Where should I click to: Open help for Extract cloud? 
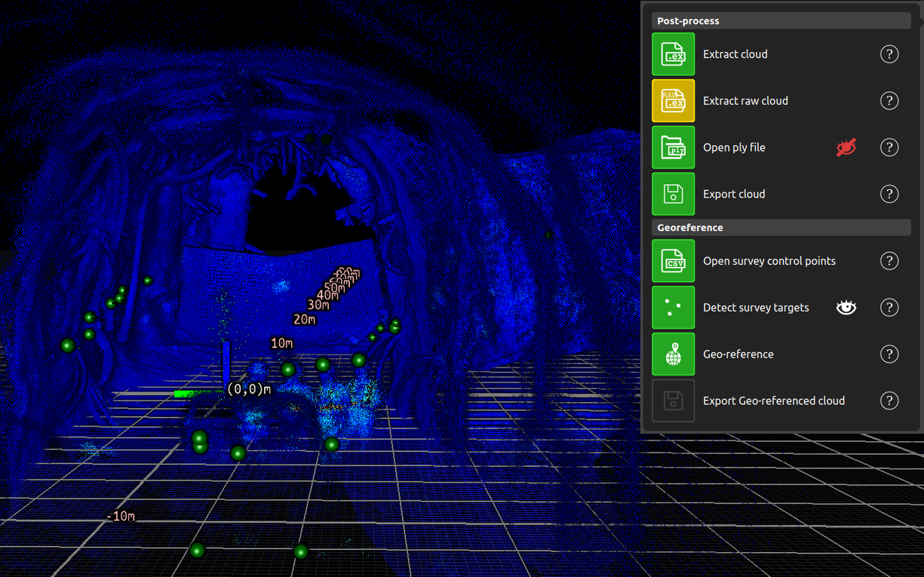[889, 54]
